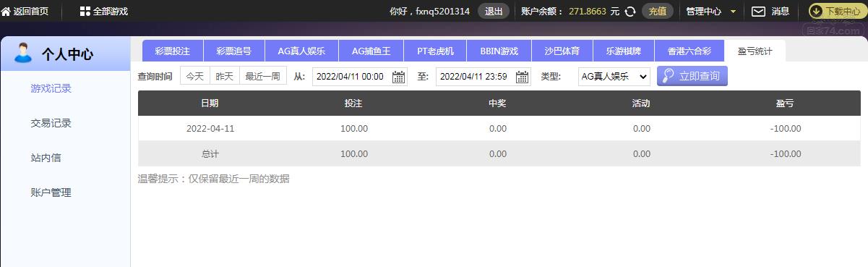Select the 最近一周 time filter
This screenshot has width=868, height=267.
[x=262, y=76]
